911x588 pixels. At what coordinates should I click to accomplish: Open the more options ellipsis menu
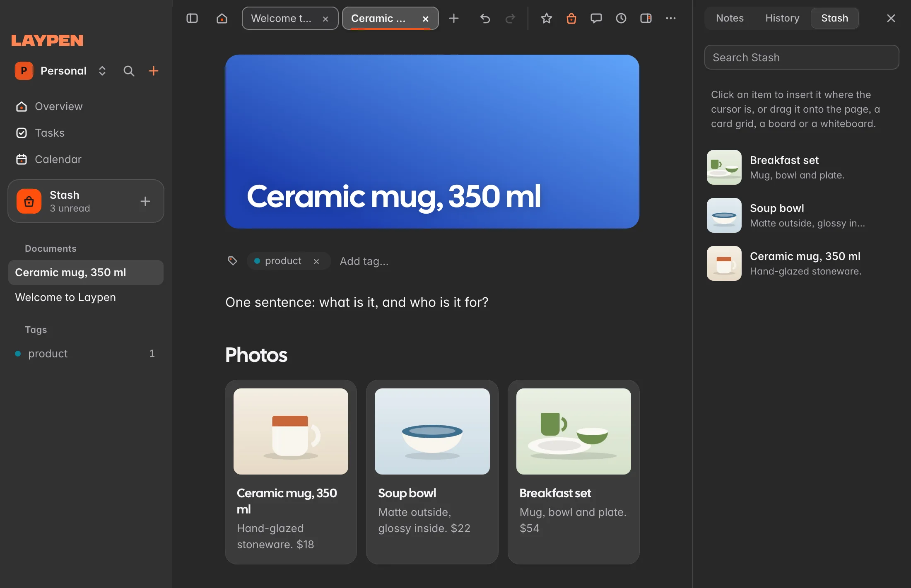pyautogui.click(x=671, y=18)
